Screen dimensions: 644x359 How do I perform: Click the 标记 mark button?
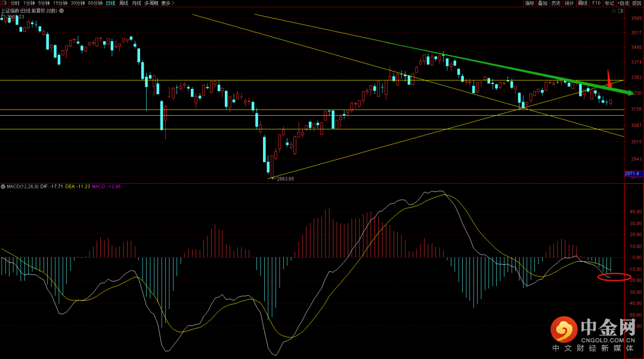[609, 3]
